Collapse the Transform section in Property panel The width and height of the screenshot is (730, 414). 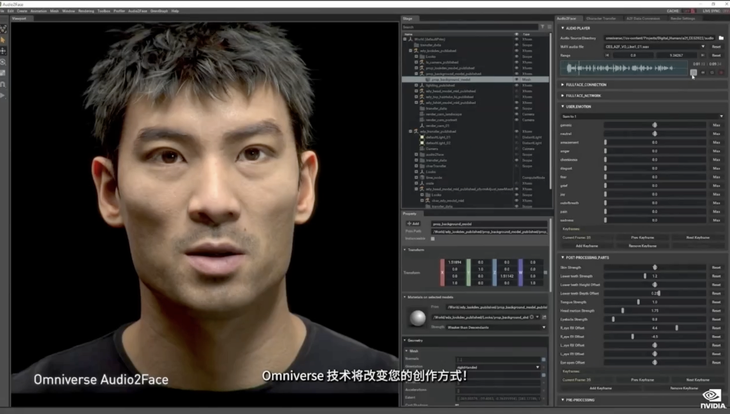point(405,250)
